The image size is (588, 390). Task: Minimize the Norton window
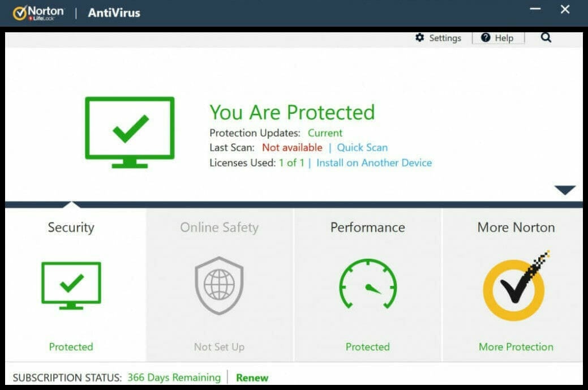point(535,9)
